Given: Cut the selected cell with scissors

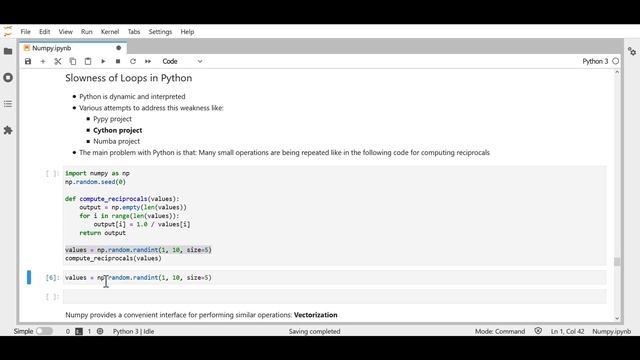Looking at the screenshot, I should point(58,61).
